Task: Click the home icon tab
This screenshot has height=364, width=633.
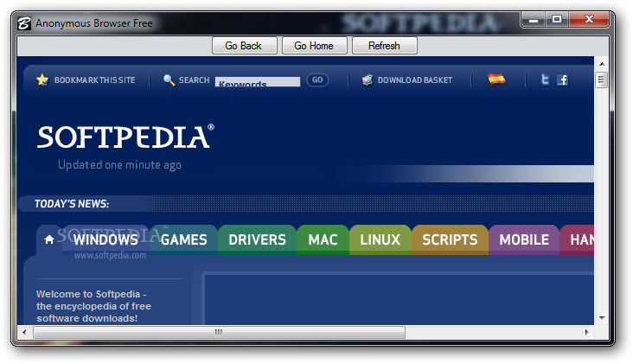Action: click(x=49, y=239)
